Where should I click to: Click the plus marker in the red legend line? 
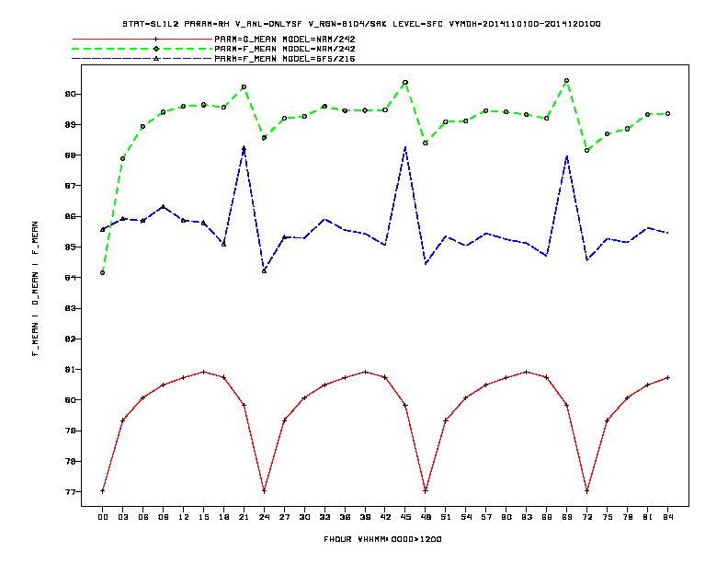[x=156, y=40]
